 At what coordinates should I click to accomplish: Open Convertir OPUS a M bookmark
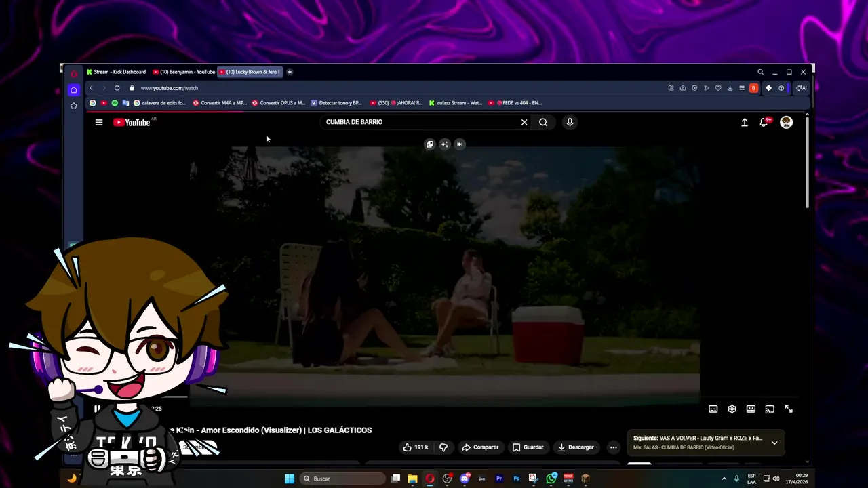[278, 103]
